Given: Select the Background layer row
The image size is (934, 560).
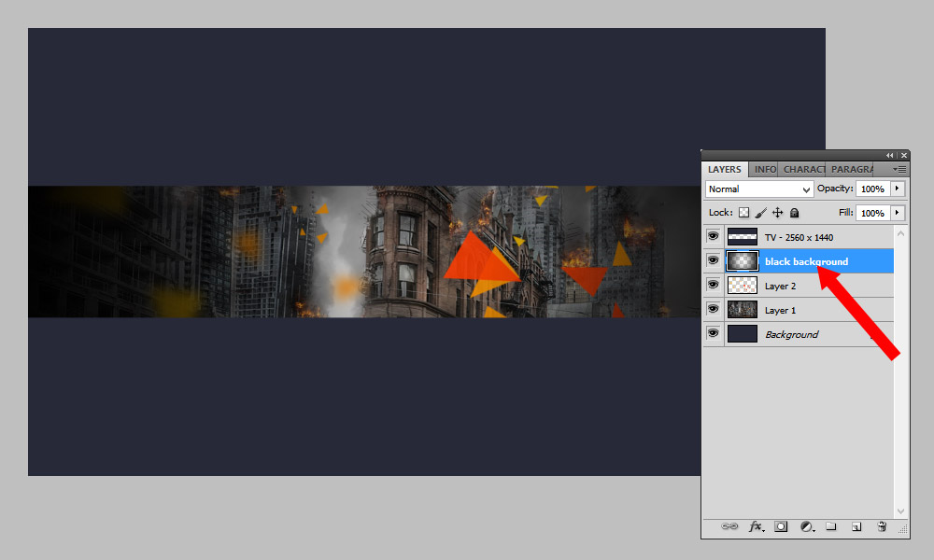Looking at the screenshot, I should tap(799, 334).
